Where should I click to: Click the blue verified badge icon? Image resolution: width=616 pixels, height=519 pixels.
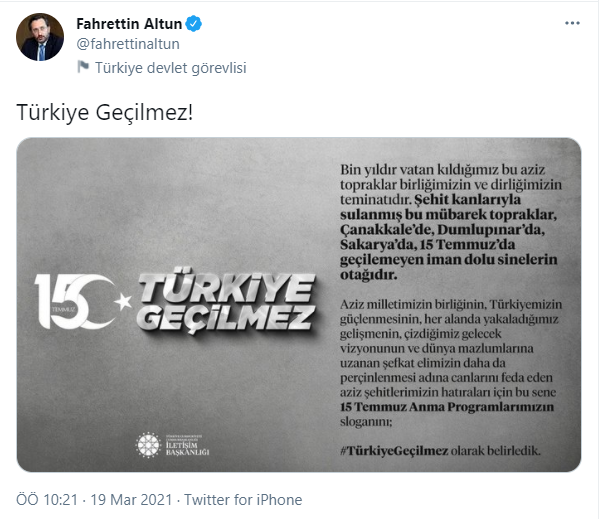tap(193, 24)
